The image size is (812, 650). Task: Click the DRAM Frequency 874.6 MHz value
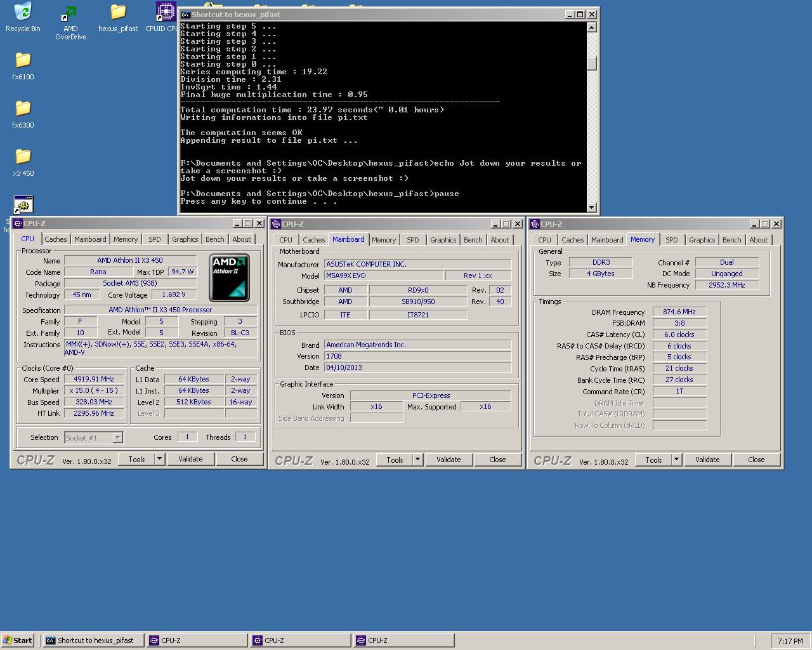679,312
